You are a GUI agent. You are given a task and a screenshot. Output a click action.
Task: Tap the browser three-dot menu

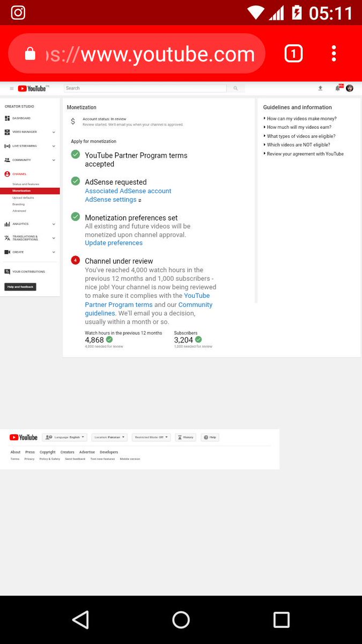click(334, 53)
